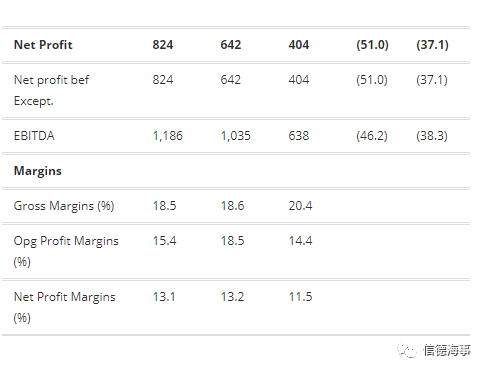Click the Margins section heading
Viewport: 486px width, 372px height.
pos(38,171)
